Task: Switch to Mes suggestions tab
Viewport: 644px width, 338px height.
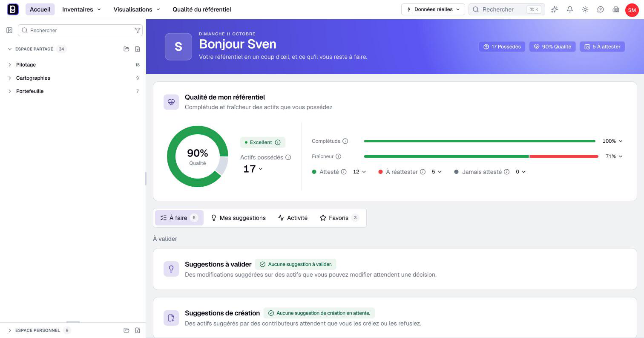Action: tap(239, 218)
